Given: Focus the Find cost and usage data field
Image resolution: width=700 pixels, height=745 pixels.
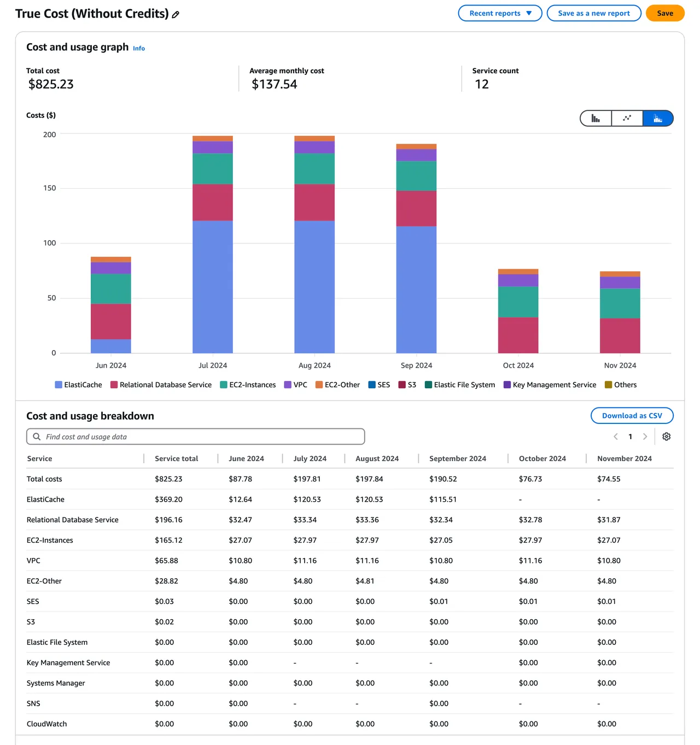Looking at the screenshot, I should pos(195,436).
